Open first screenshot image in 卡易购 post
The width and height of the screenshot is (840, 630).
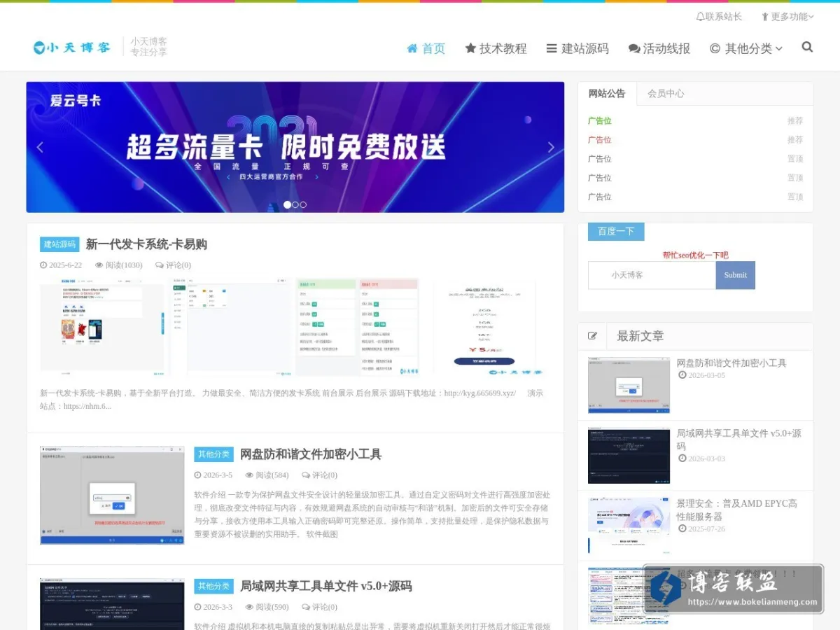102,327
